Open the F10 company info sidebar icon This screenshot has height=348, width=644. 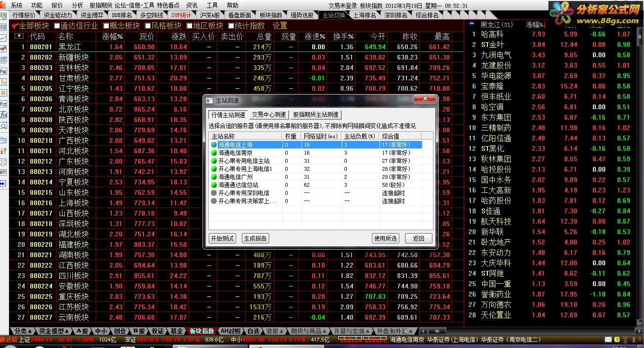3,71
